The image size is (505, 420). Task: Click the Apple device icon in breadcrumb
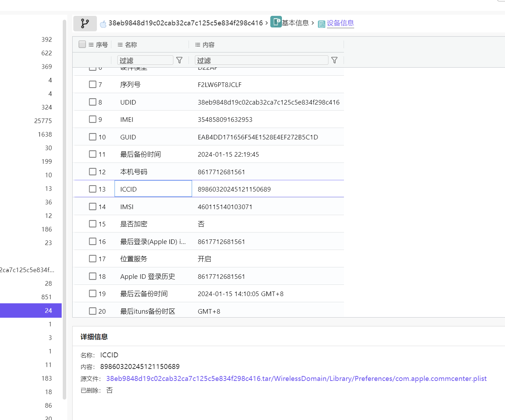[103, 24]
